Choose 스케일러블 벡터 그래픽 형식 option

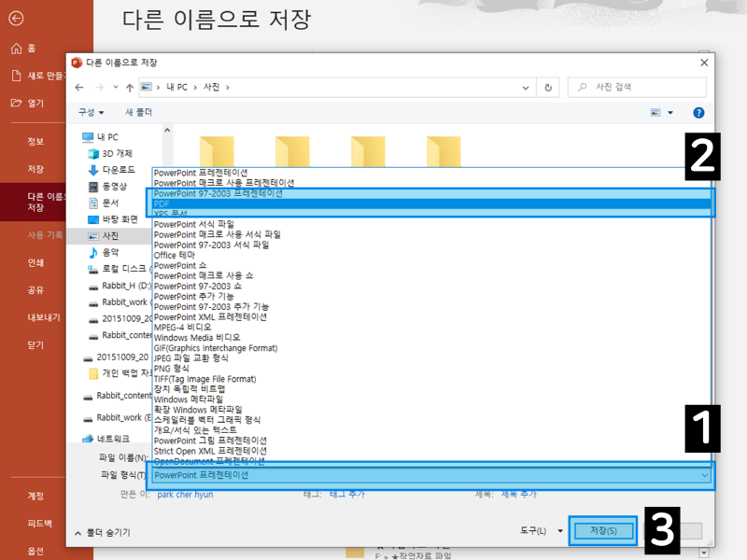point(207,420)
